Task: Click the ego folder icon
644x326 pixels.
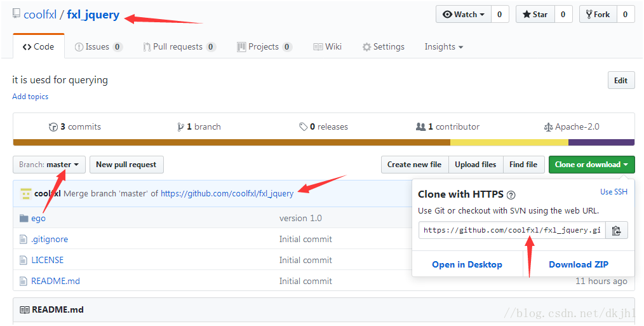Action: coord(24,219)
